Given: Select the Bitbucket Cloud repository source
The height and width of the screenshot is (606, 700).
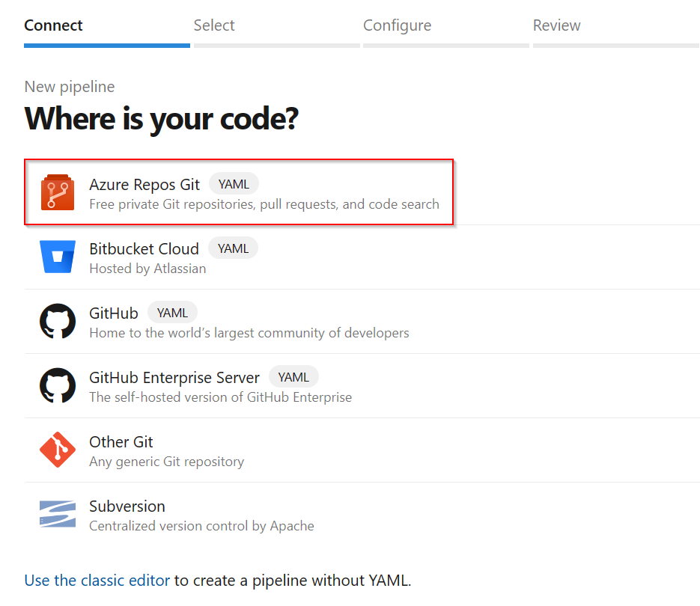Looking at the screenshot, I should click(x=225, y=257).
